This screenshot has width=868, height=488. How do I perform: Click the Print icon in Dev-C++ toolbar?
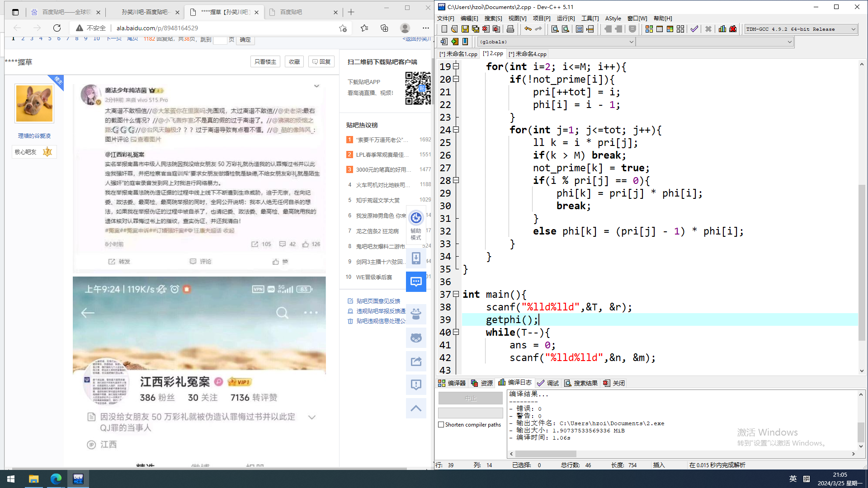point(510,29)
